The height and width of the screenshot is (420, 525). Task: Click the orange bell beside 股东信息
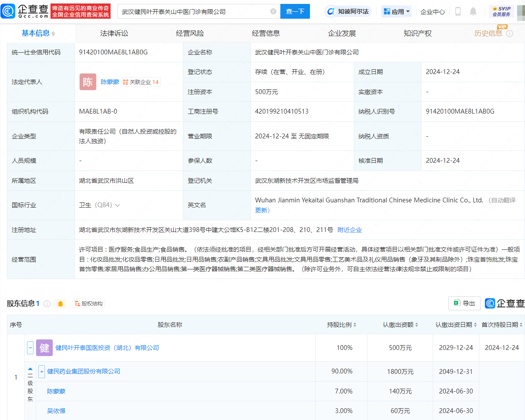[x=61, y=304]
